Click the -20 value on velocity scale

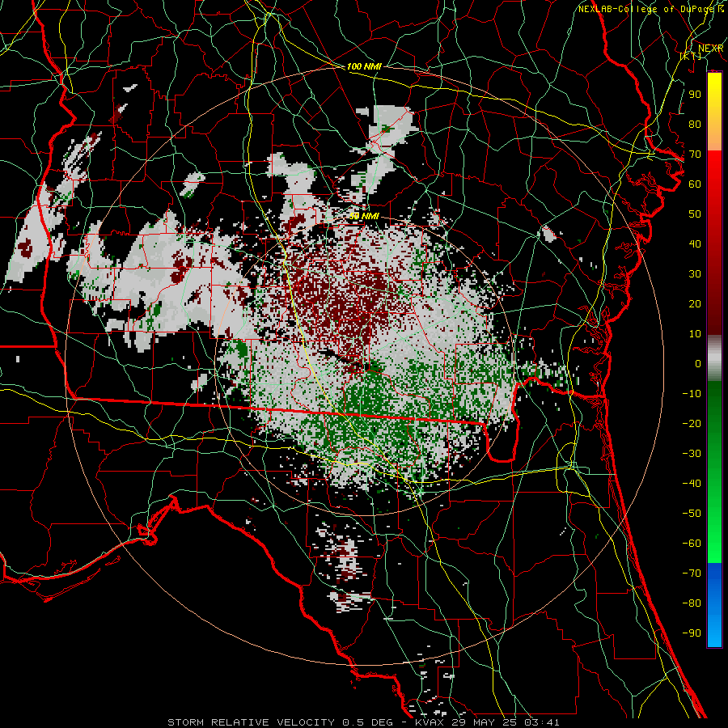pos(692,423)
